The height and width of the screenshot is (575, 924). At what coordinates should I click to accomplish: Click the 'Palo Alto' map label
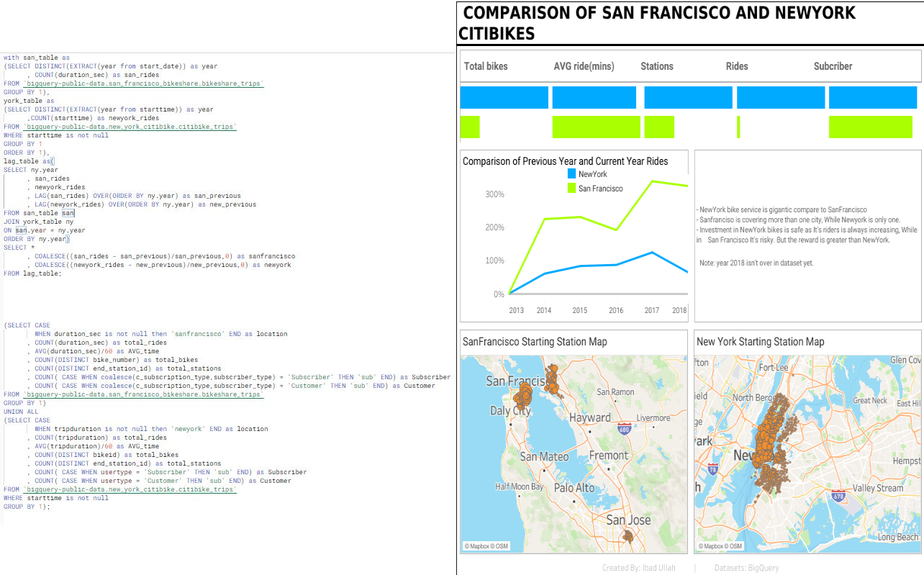coord(574,487)
